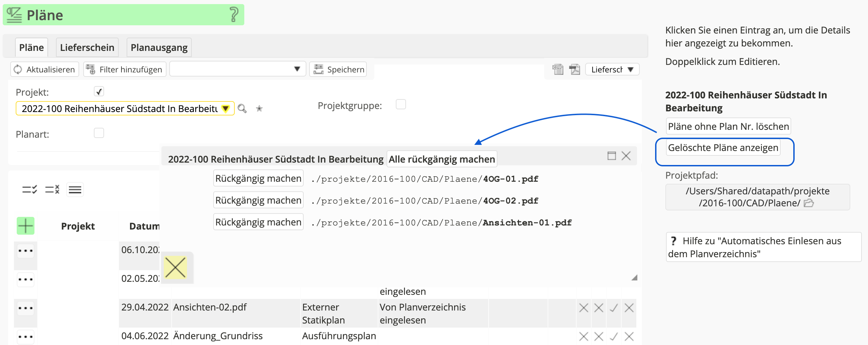Enable the Projektgruppe checkbox
The width and height of the screenshot is (868, 345).
click(x=401, y=104)
